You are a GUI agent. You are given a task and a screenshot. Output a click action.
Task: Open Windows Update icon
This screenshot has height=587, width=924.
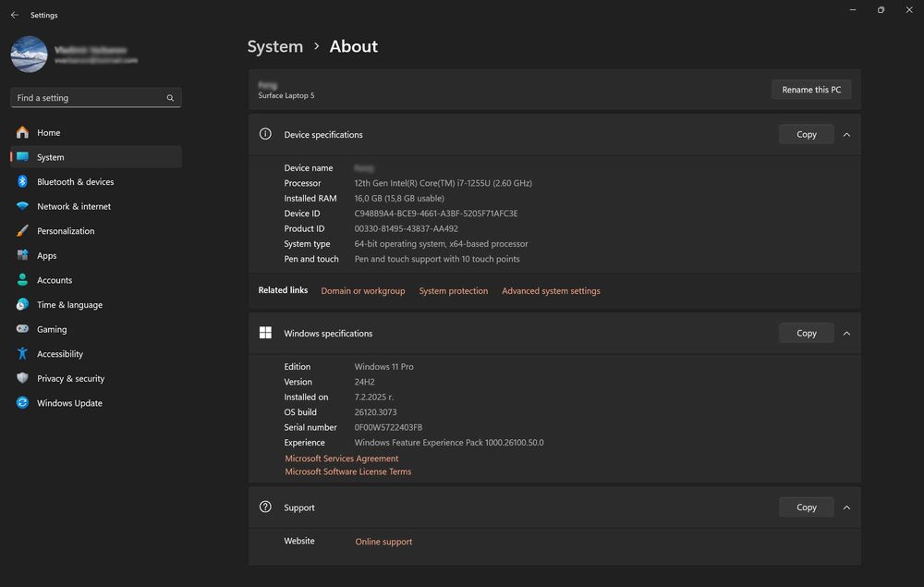click(22, 403)
